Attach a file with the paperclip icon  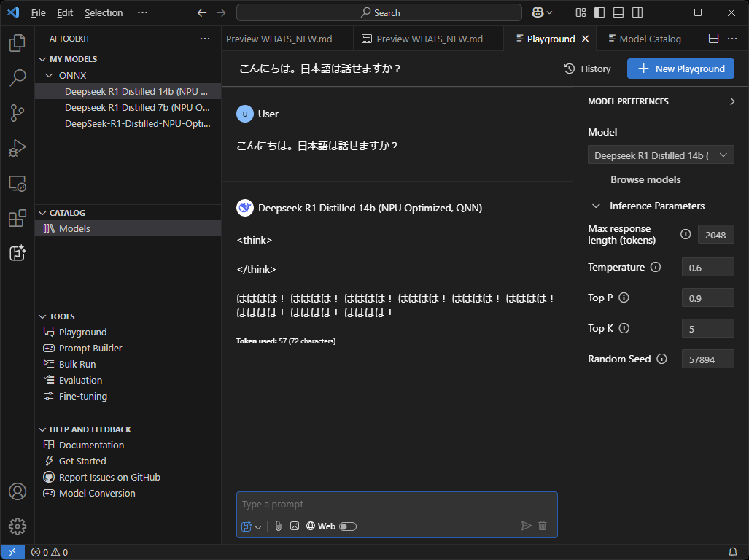[279, 526]
